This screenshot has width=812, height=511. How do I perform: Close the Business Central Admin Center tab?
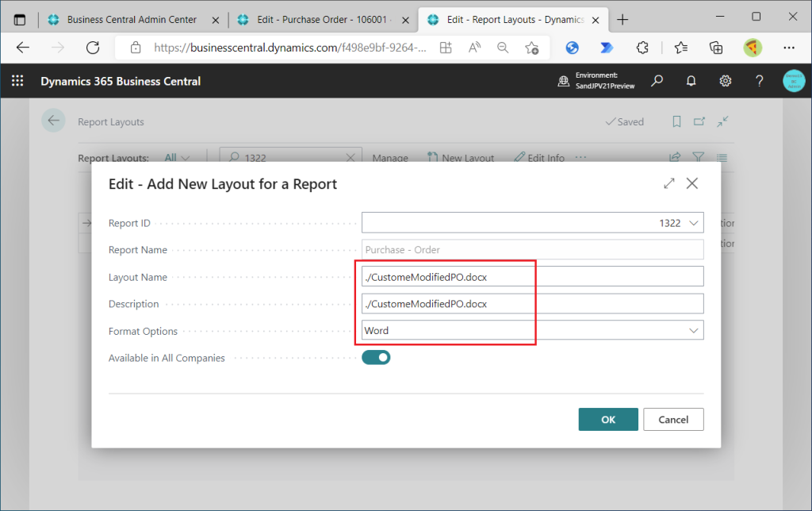tap(216, 20)
